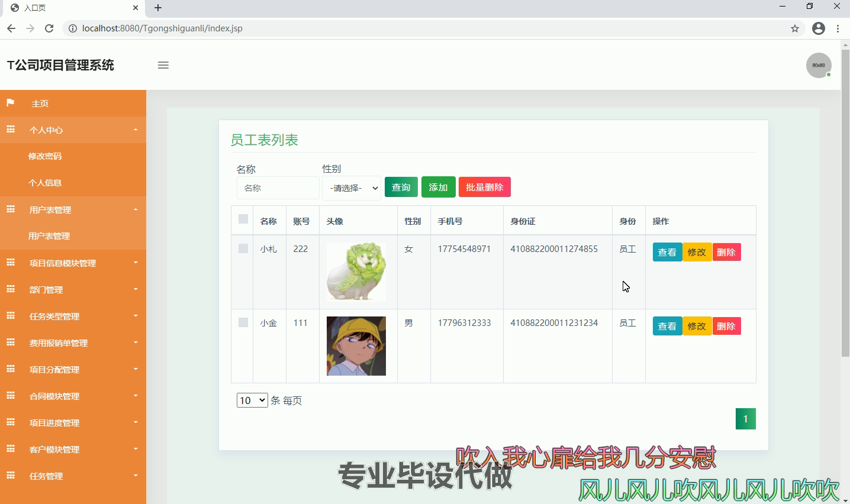The width and height of the screenshot is (850, 504).
Task: Click grid icon next to 任务类型管理
Action: tap(11, 316)
